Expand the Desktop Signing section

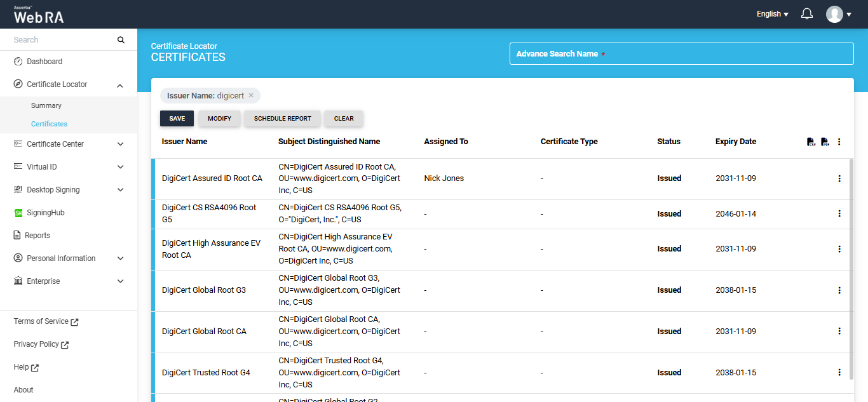(121, 190)
